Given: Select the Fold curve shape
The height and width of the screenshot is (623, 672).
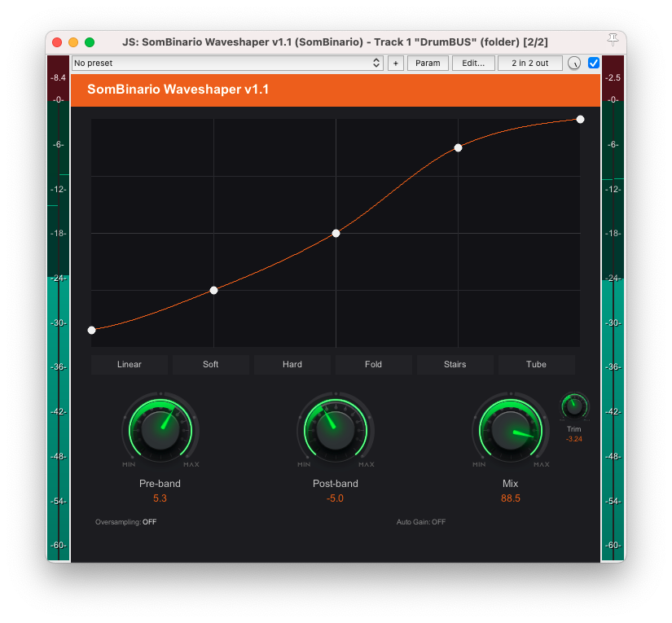Looking at the screenshot, I should (373, 365).
